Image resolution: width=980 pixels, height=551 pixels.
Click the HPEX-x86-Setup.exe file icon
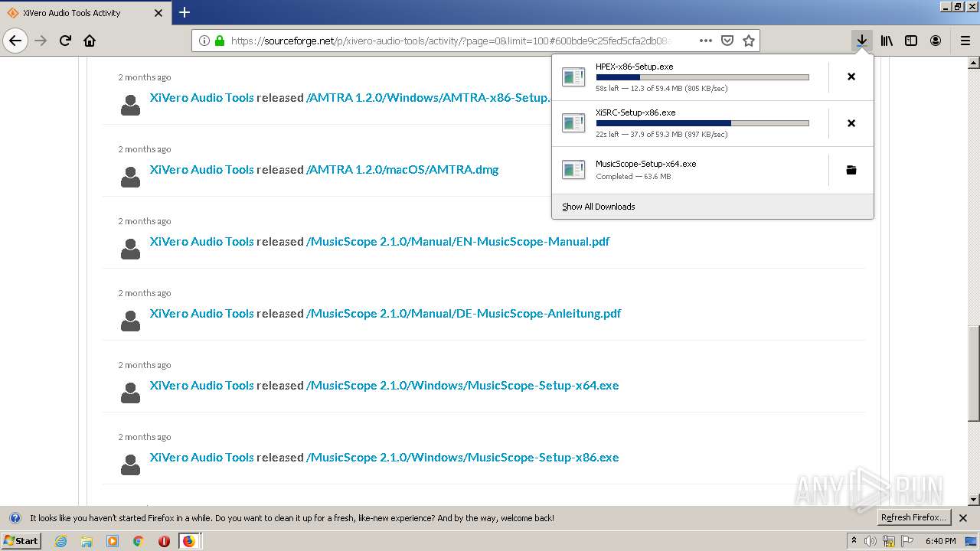[x=573, y=77]
